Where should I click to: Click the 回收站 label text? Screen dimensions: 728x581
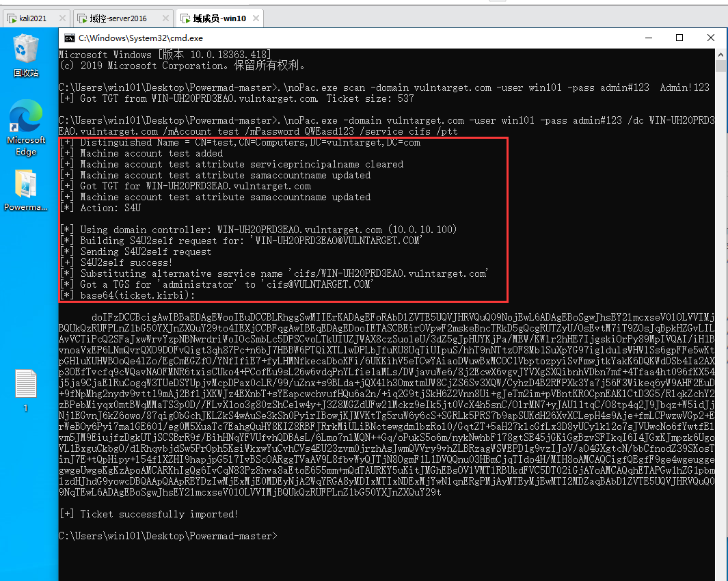click(x=26, y=73)
